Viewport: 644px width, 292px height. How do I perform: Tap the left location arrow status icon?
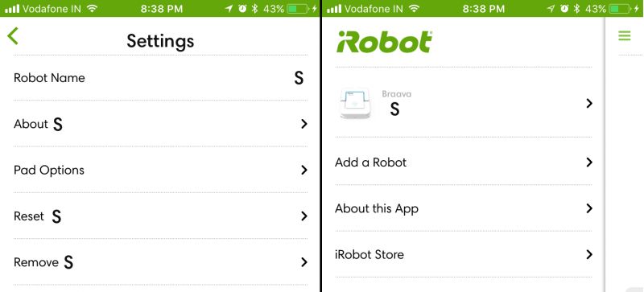tap(229, 9)
